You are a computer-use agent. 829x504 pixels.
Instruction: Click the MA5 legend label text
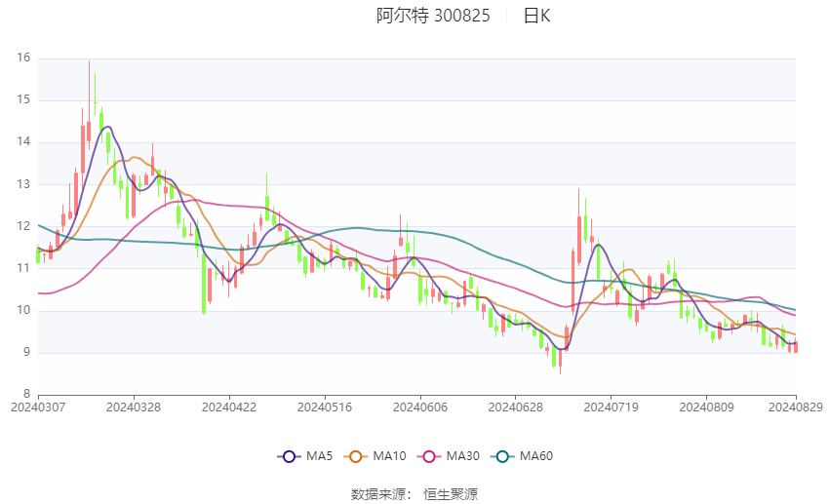[x=319, y=456]
